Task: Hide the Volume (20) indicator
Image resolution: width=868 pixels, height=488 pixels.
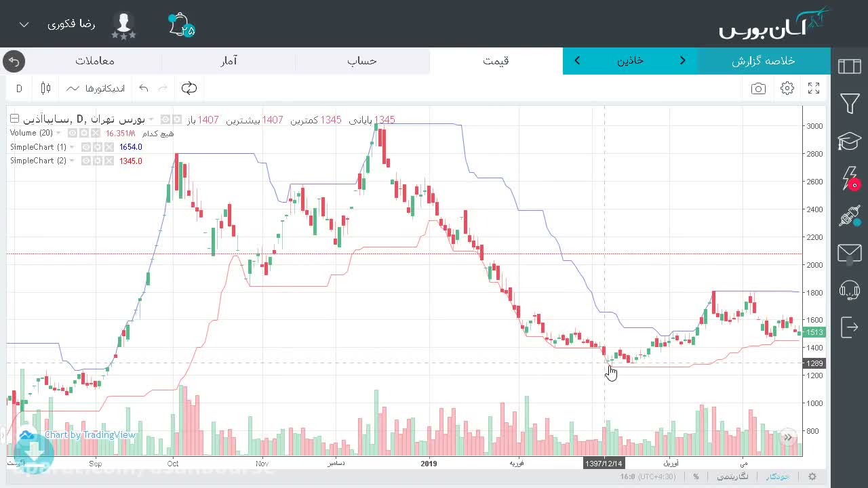Action: pos(73,134)
